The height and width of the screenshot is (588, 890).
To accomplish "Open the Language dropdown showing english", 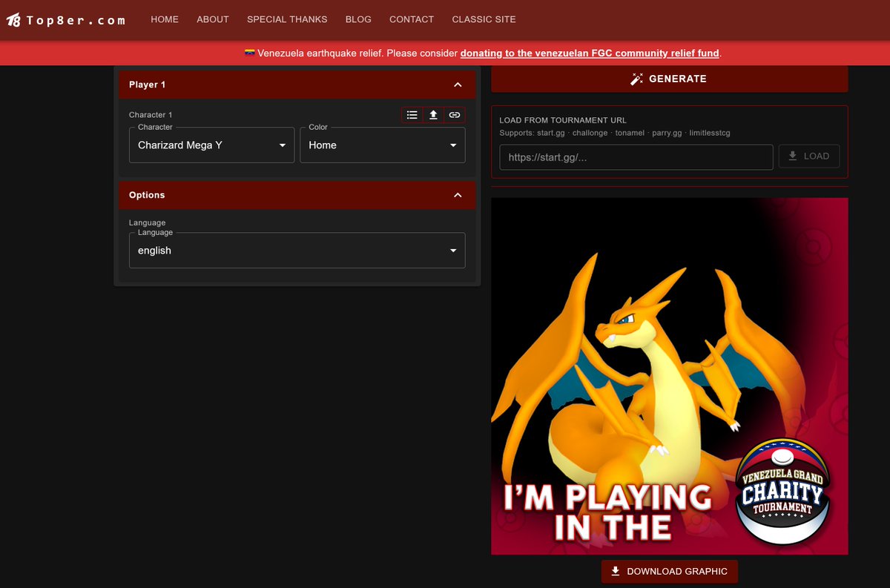I will 297,251.
